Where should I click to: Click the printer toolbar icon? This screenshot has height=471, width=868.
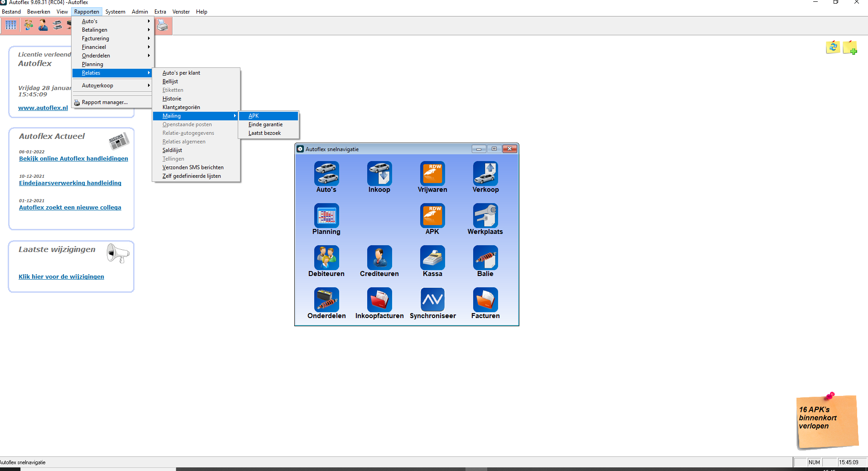tap(162, 25)
